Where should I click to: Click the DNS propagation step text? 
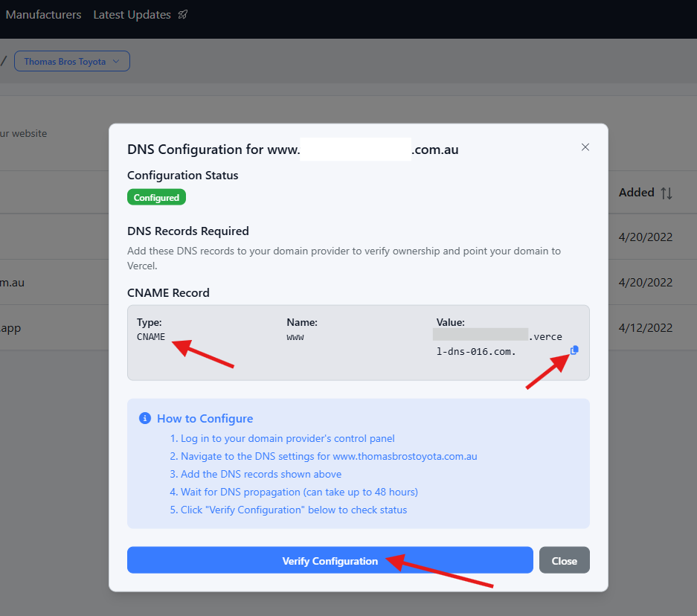pyautogui.click(x=299, y=492)
